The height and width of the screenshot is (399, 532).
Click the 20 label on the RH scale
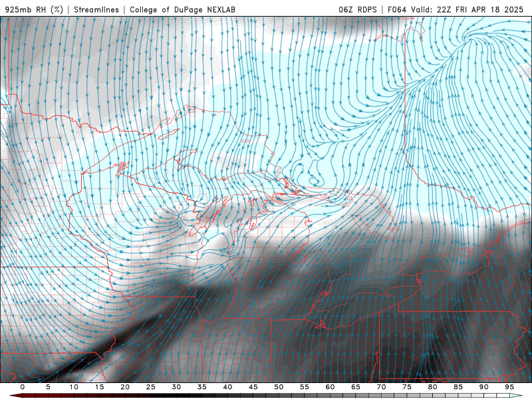pos(125,387)
